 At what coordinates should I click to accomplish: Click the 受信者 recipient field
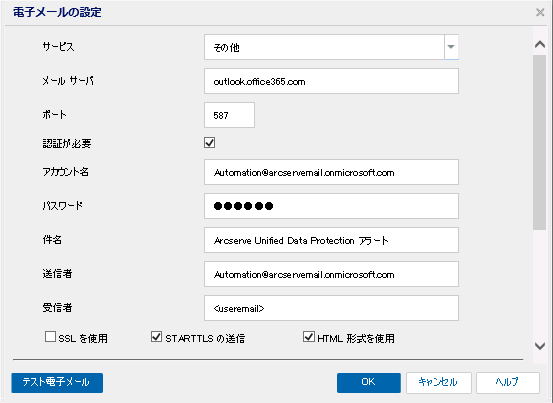[331, 308]
